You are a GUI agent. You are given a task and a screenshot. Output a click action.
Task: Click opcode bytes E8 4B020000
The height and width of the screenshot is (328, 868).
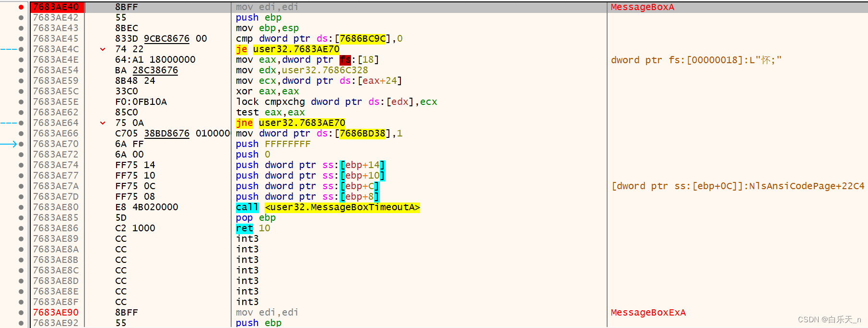pyautogui.click(x=147, y=207)
